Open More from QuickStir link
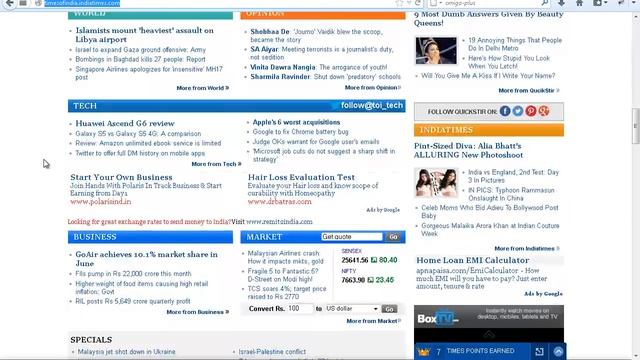 (529, 90)
